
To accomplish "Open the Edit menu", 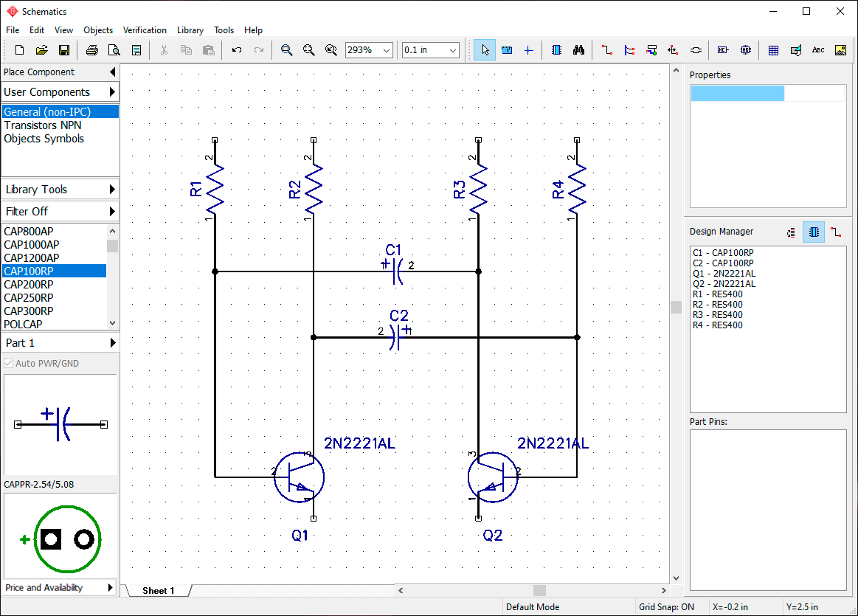I will pos(37,30).
